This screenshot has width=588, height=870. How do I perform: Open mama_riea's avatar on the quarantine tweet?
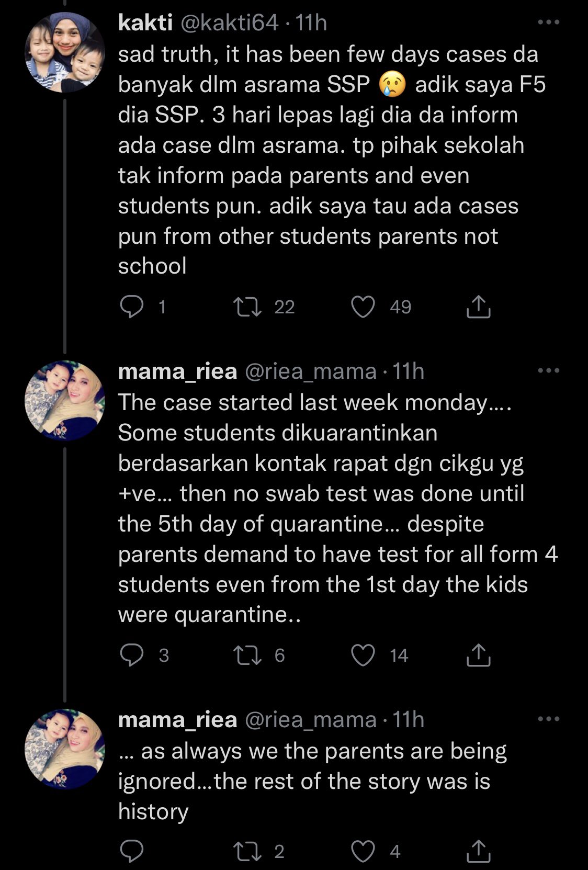coord(65,400)
